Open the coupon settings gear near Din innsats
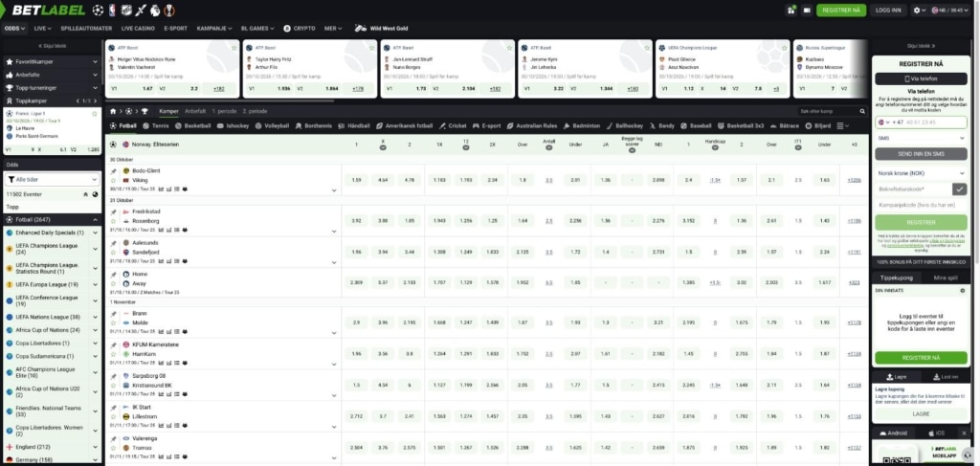This screenshot has width=980, height=466. pyautogui.click(x=962, y=291)
